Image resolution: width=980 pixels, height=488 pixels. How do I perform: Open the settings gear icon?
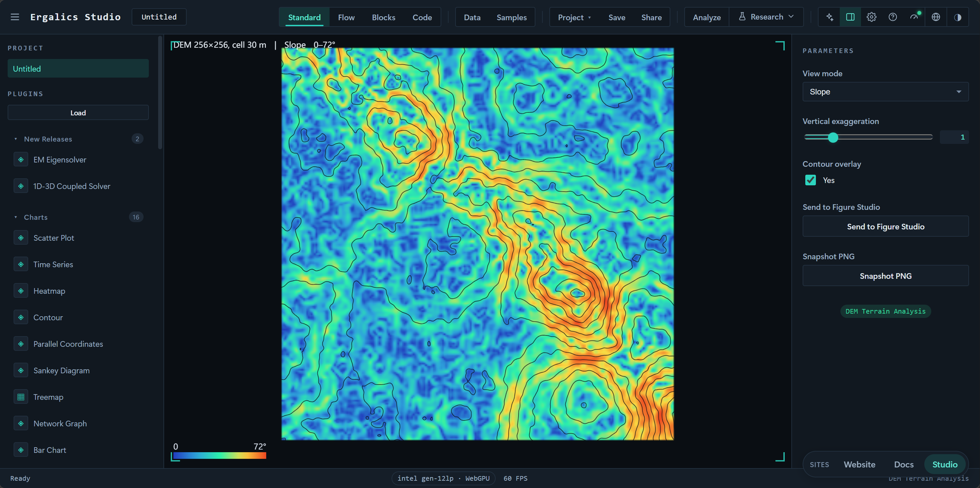click(x=872, y=17)
